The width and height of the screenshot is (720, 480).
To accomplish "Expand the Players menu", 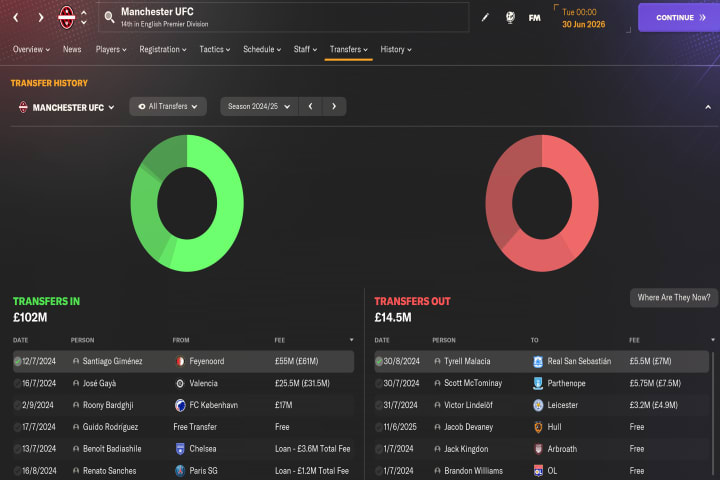I will [111, 49].
